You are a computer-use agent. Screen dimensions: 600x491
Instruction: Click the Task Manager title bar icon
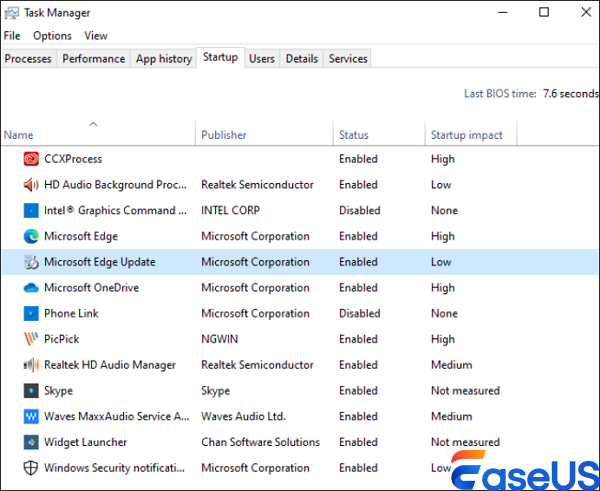[12, 13]
